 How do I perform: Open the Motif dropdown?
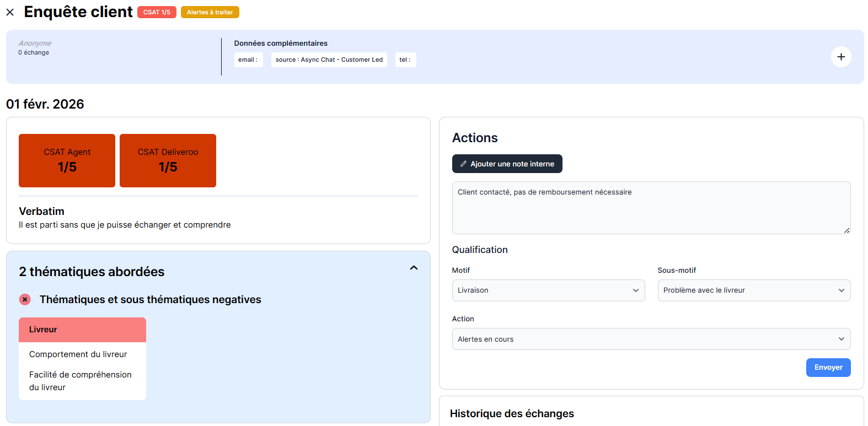pyautogui.click(x=548, y=290)
